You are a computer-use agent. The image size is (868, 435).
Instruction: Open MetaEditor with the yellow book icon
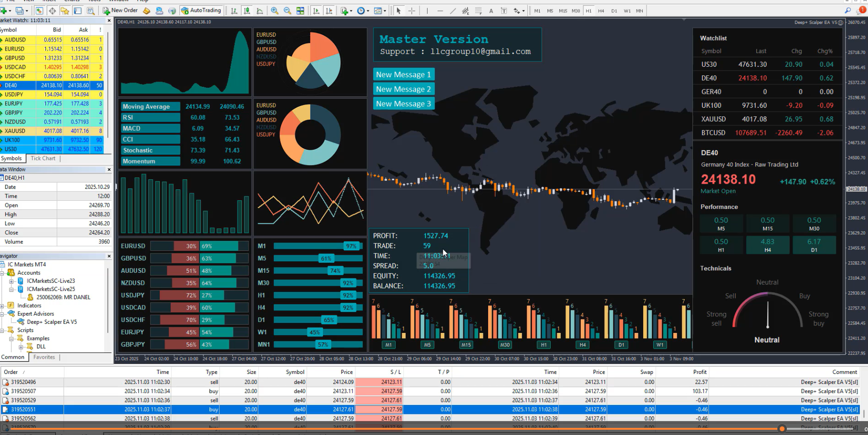146,10
